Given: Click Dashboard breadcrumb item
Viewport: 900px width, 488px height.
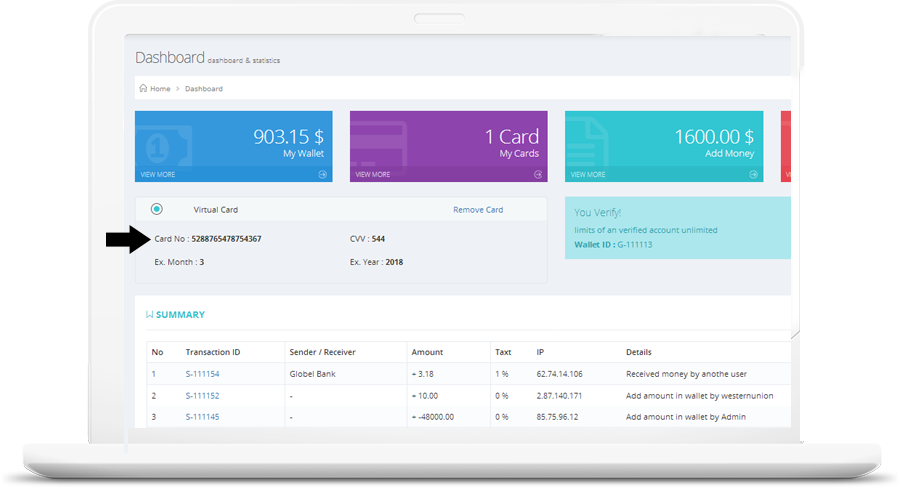Looking at the screenshot, I should [204, 89].
